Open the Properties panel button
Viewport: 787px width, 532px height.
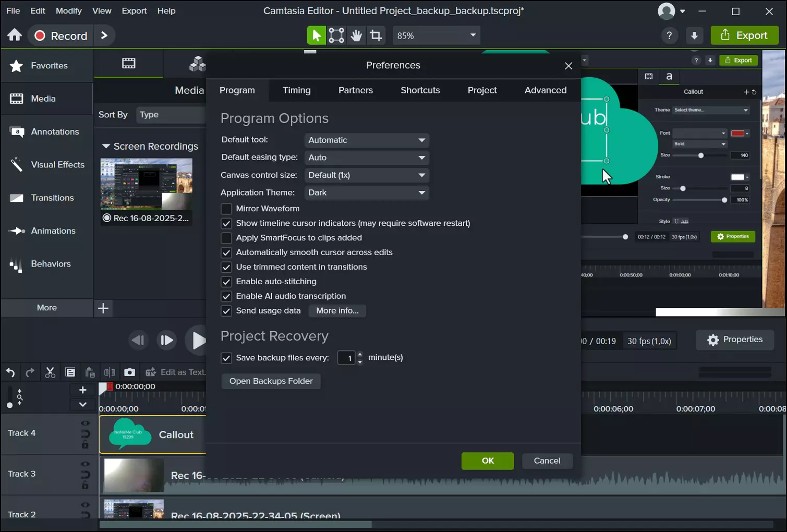click(735, 340)
